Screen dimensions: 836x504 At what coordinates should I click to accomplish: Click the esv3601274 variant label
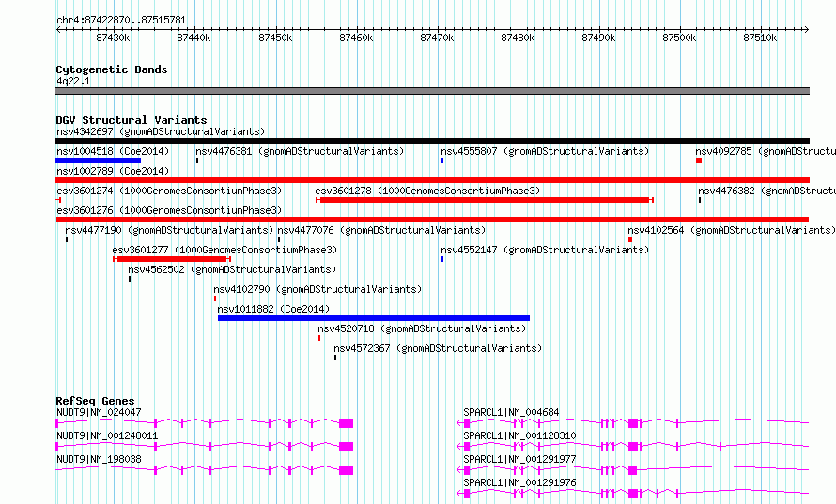[x=169, y=191]
